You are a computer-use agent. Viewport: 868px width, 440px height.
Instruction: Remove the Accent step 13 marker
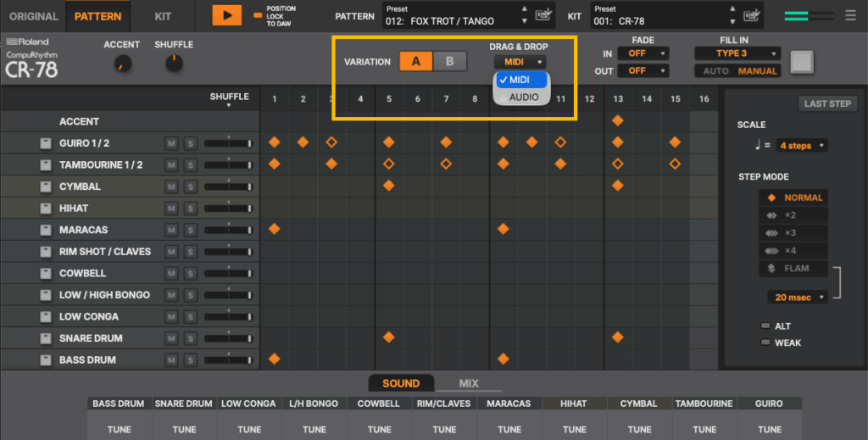pyautogui.click(x=618, y=120)
